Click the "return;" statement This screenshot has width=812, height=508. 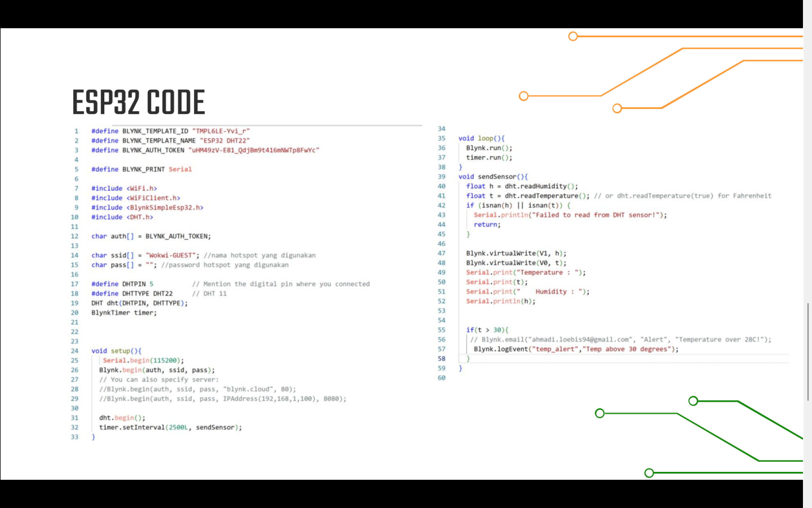[x=487, y=225]
